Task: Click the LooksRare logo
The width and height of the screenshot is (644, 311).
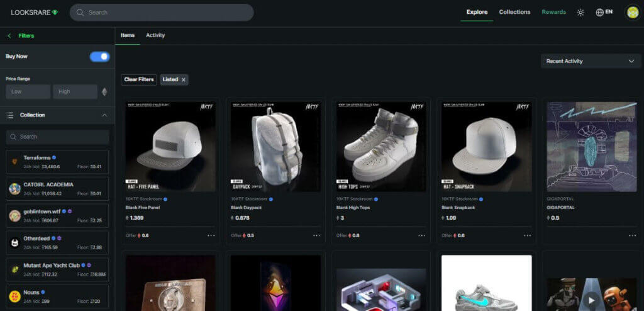Action: pyautogui.click(x=35, y=13)
